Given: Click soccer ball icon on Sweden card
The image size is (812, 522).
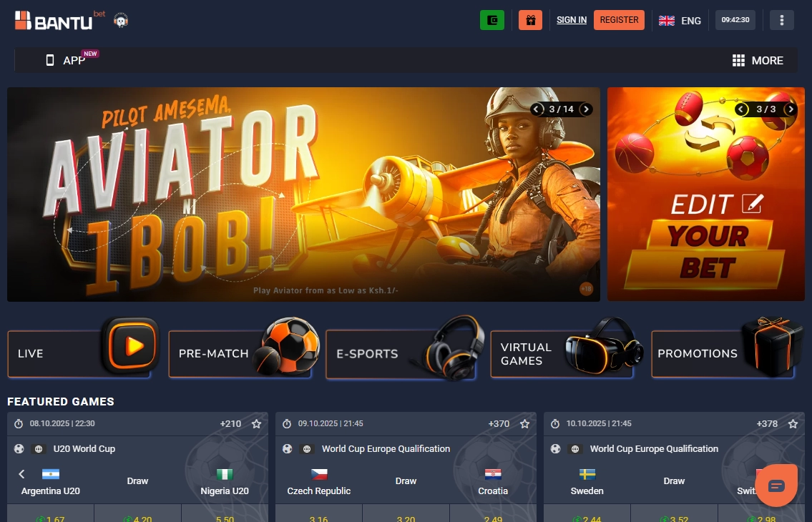Looking at the screenshot, I should tap(556, 449).
